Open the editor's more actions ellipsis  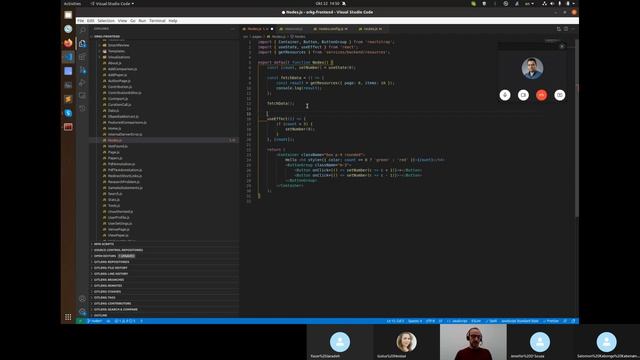click(573, 29)
